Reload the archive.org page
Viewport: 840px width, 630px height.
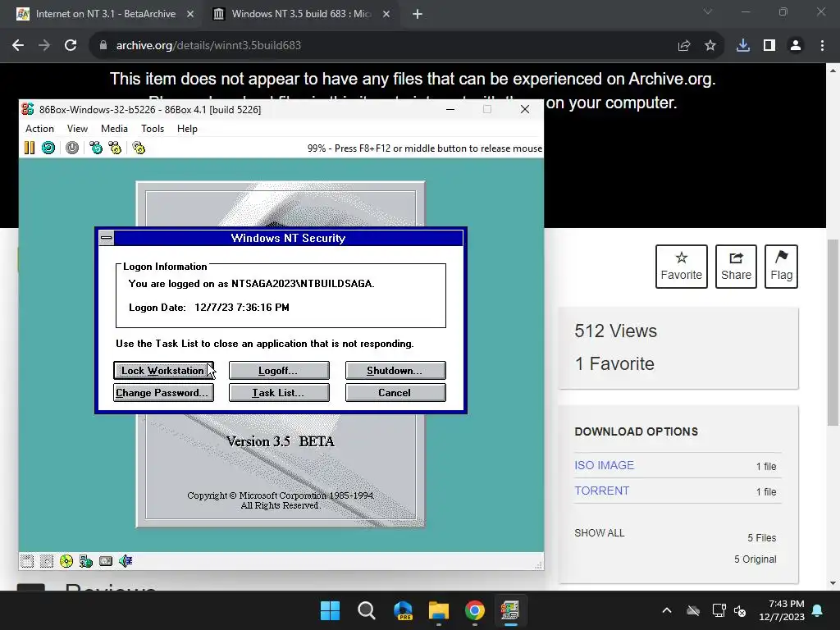[71, 46]
